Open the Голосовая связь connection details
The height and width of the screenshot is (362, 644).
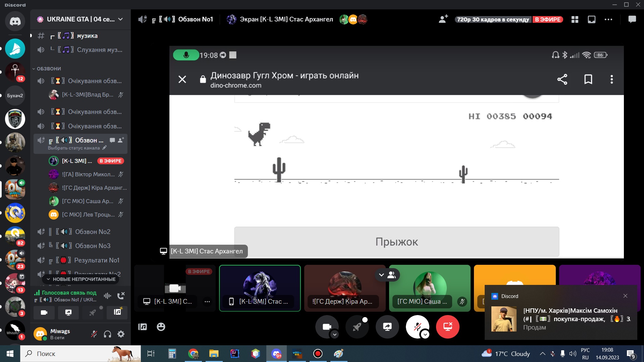(x=69, y=293)
